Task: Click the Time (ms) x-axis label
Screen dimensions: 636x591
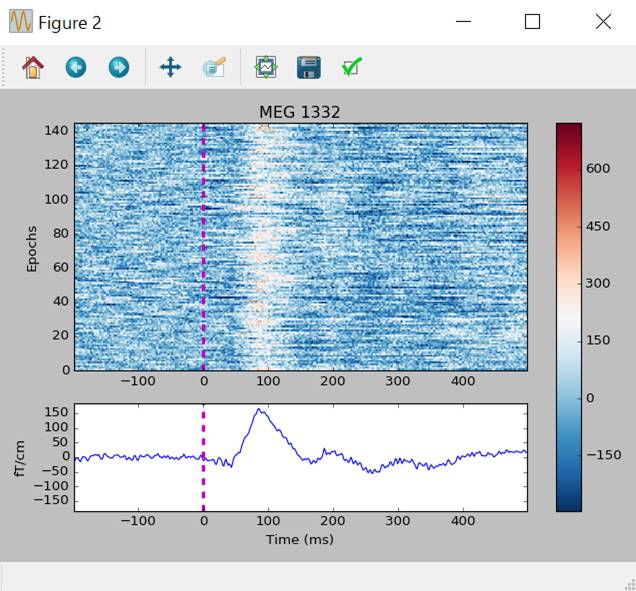Action: click(x=300, y=539)
